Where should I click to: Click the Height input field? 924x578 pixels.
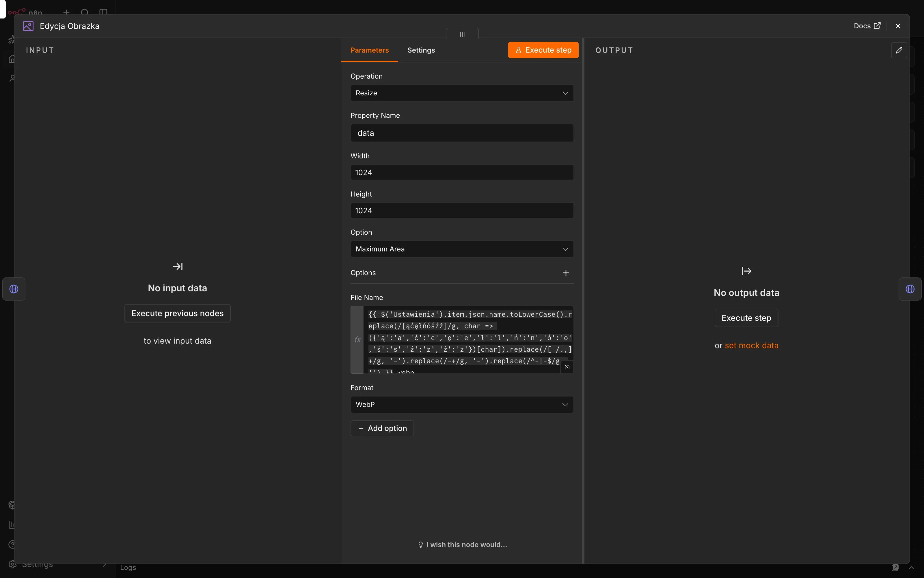coord(462,211)
